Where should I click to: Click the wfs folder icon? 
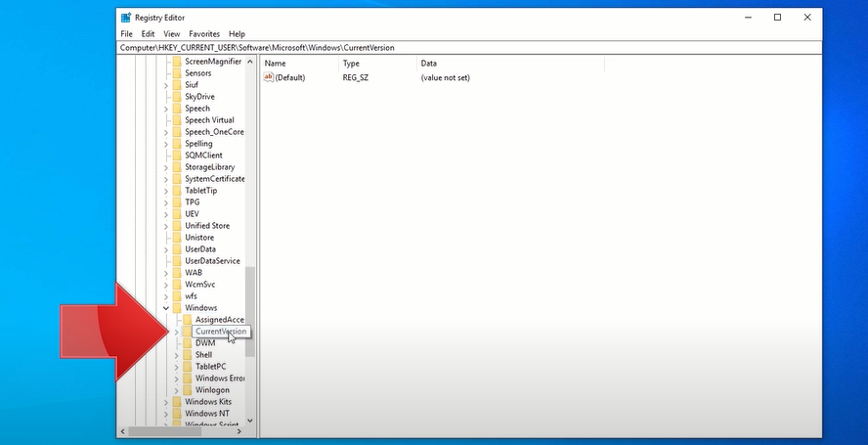pyautogui.click(x=177, y=296)
